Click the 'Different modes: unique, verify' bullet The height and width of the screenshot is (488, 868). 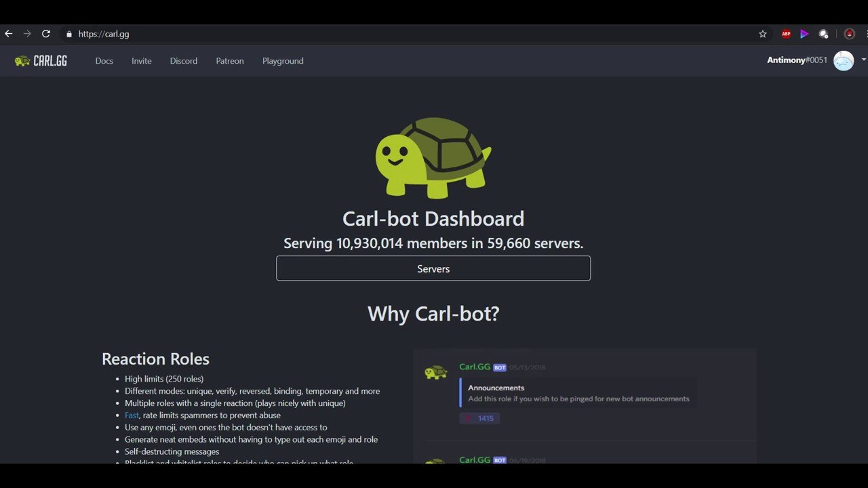[252, 391]
